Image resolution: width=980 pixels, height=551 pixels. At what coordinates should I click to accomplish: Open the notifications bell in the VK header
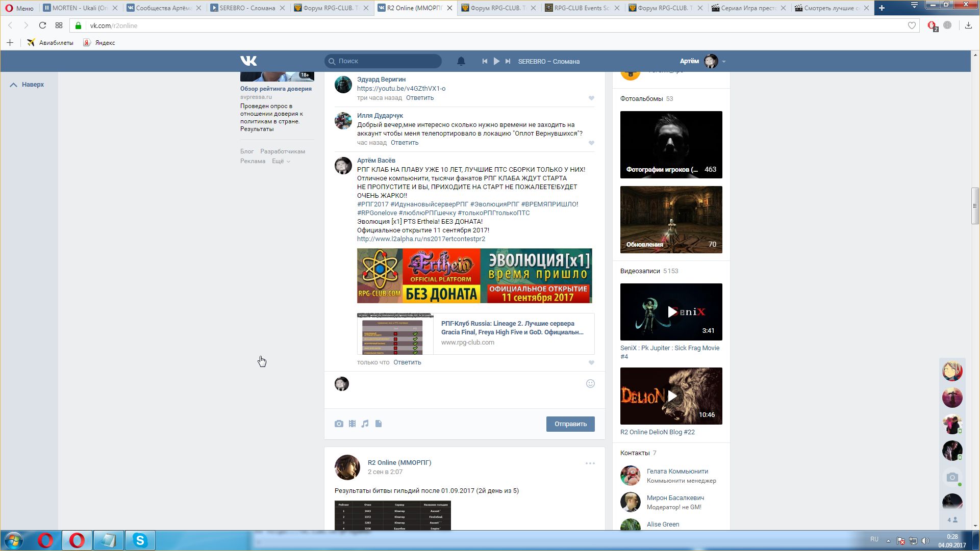point(461,61)
